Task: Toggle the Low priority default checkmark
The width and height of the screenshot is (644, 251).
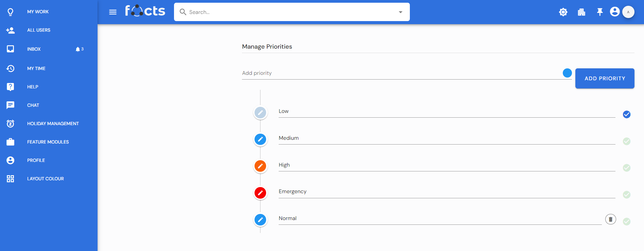Action: [627, 115]
